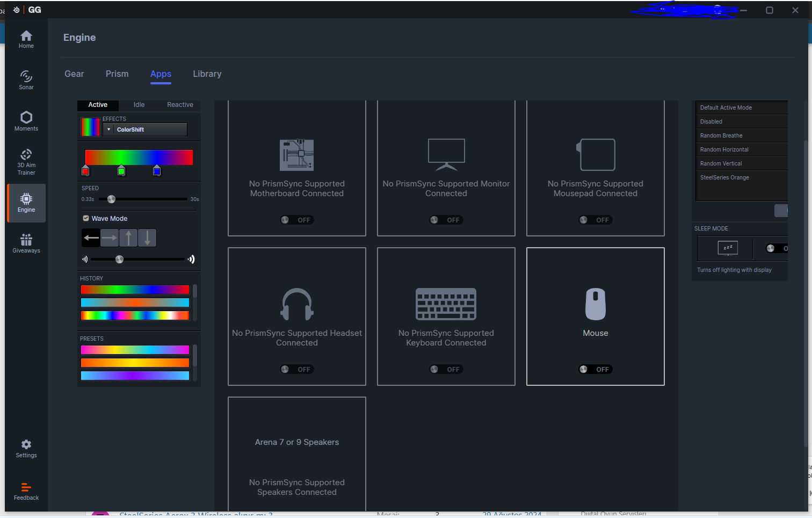Open Settings gear in sidebar
The image size is (812, 518).
(26, 449)
